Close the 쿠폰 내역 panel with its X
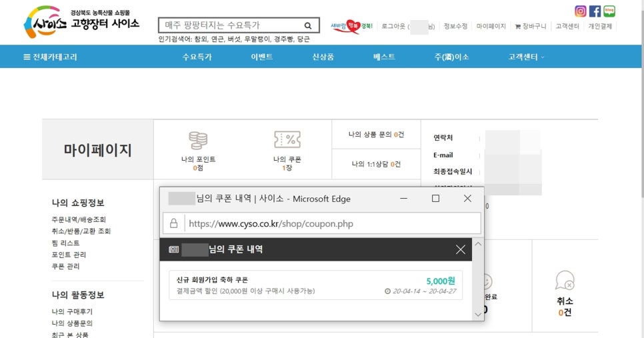 coord(461,249)
